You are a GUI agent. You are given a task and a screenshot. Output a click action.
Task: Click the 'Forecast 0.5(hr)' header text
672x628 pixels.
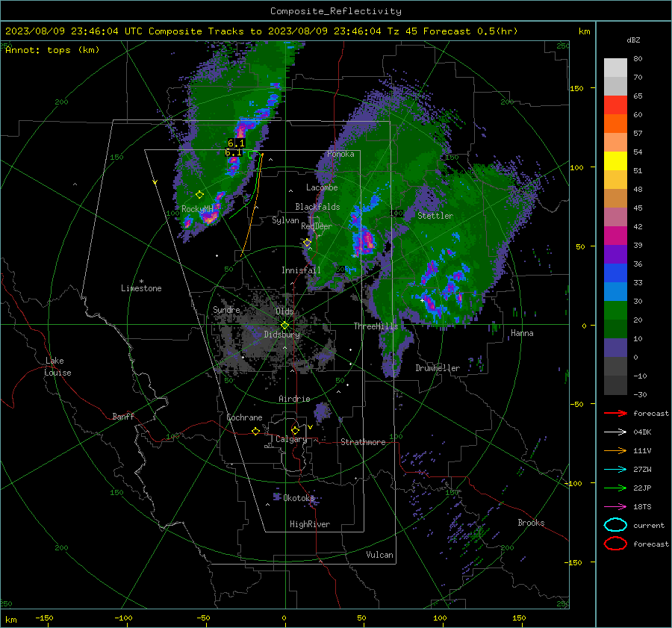click(470, 31)
